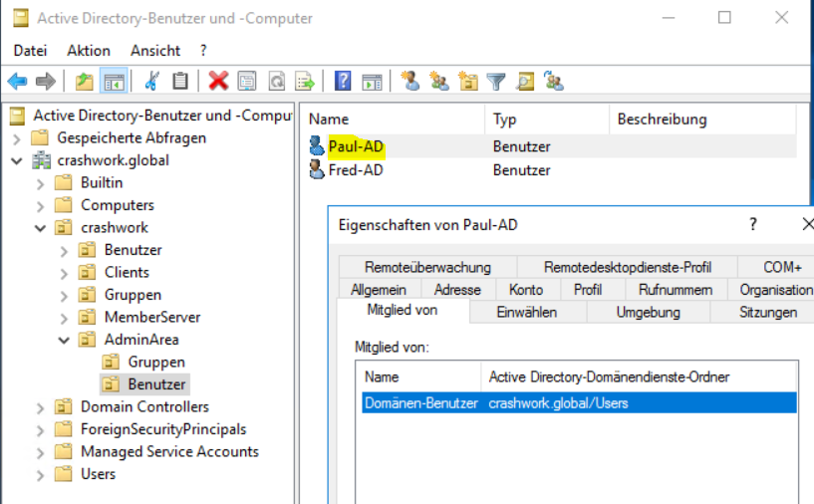The height and width of the screenshot is (504, 814).
Task: Select the MemberServer tree item
Action: point(152,317)
